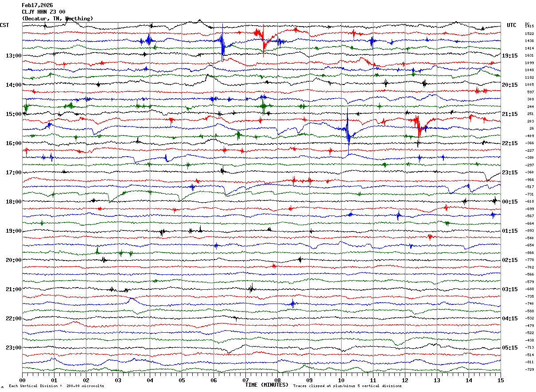Click the 22:15 UTC time label

[510, 143]
